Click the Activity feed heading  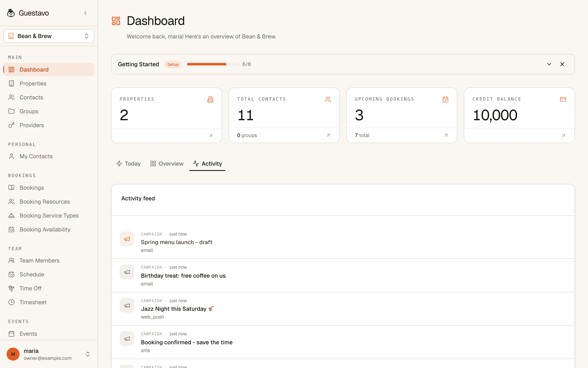[138, 198]
